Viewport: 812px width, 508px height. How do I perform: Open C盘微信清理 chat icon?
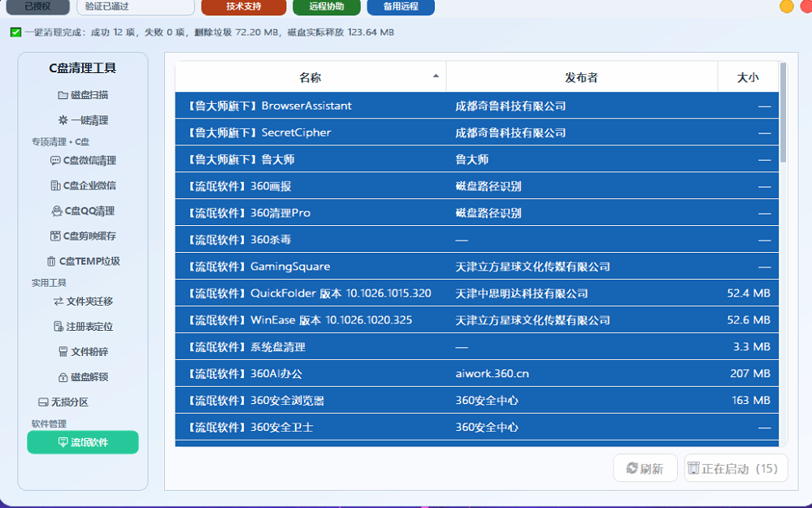pyautogui.click(x=55, y=161)
